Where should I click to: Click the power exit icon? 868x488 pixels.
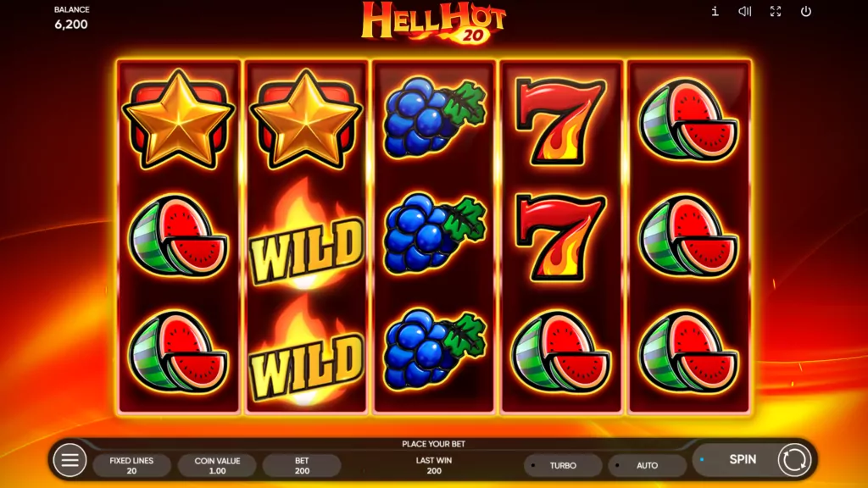pos(806,11)
